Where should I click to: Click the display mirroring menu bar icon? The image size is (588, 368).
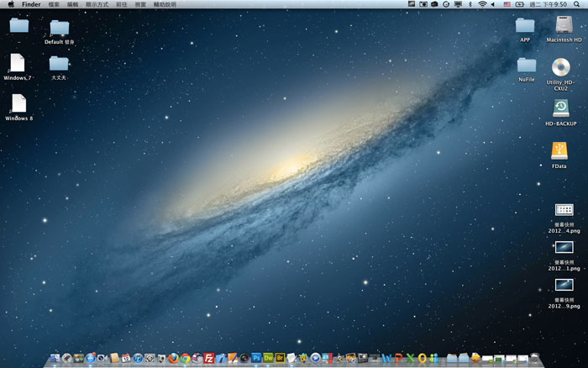point(458,4)
